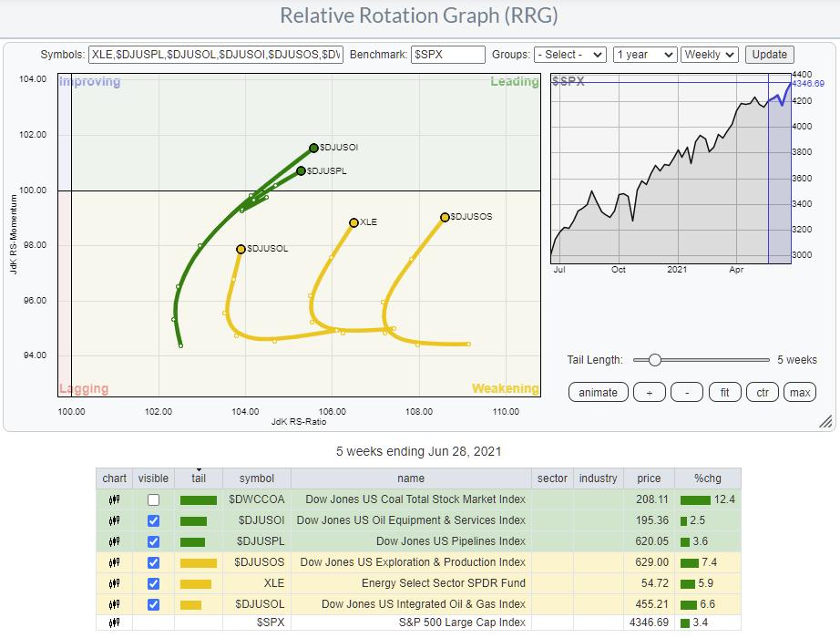Open the Weekly period dropdown
Screen dimensions: 840x638
pos(710,55)
